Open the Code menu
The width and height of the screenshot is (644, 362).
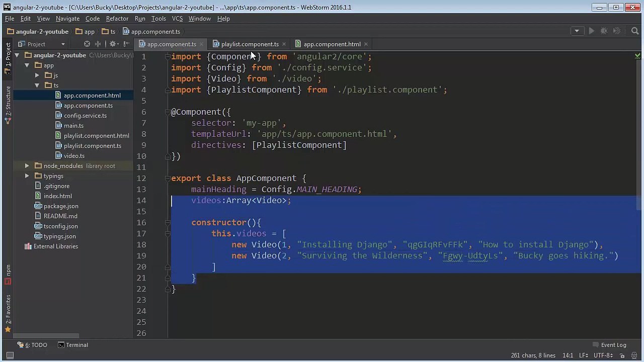pyautogui.click(x=93, y=19)
